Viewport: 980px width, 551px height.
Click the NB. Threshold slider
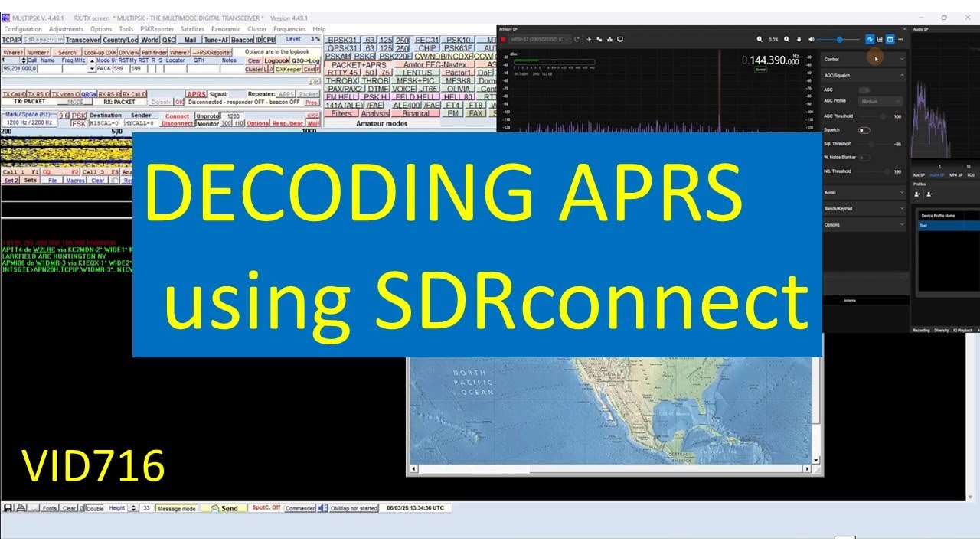pos(874,171)
